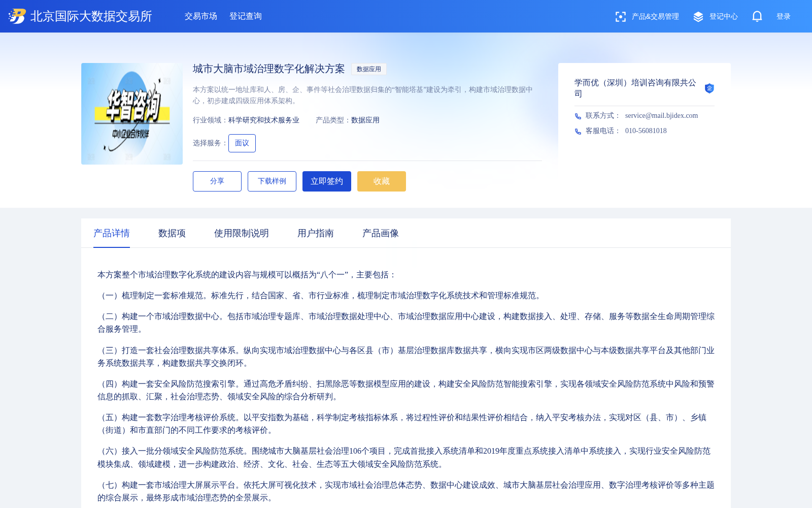Select the 面议 service option
The width and height of the screenshot is (812, 508).
(242, 143)
